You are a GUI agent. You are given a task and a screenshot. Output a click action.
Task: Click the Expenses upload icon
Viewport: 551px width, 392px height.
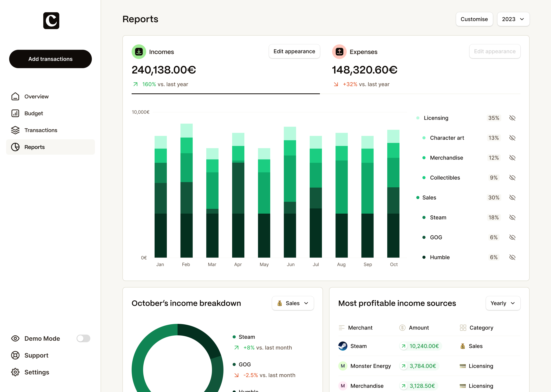tap(339, 52)
